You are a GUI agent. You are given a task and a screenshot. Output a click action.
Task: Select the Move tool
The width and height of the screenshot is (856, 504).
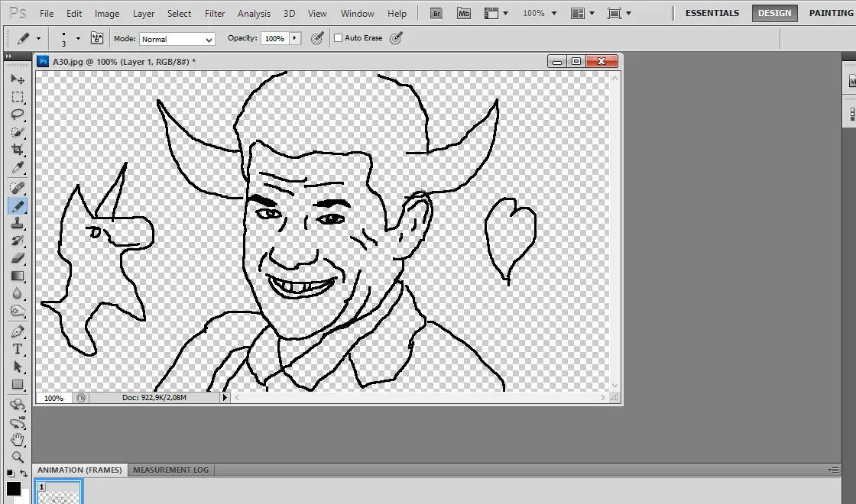17,79
